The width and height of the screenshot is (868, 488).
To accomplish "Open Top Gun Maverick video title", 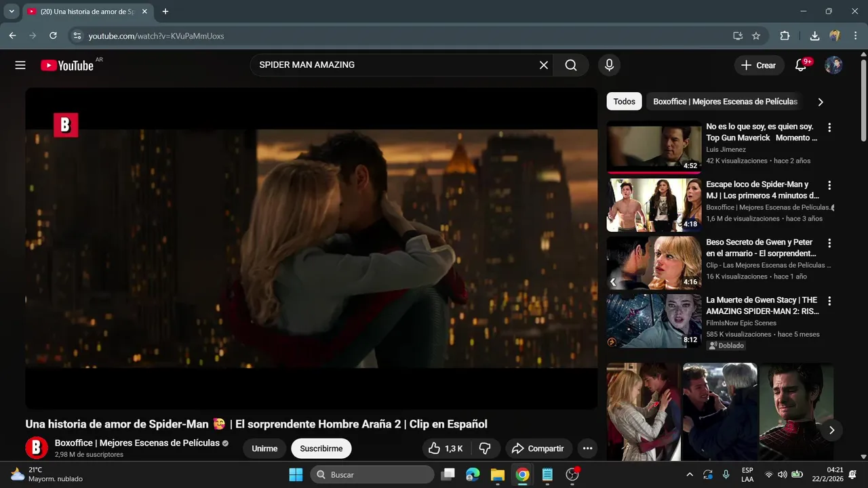I will pos(762,132).
